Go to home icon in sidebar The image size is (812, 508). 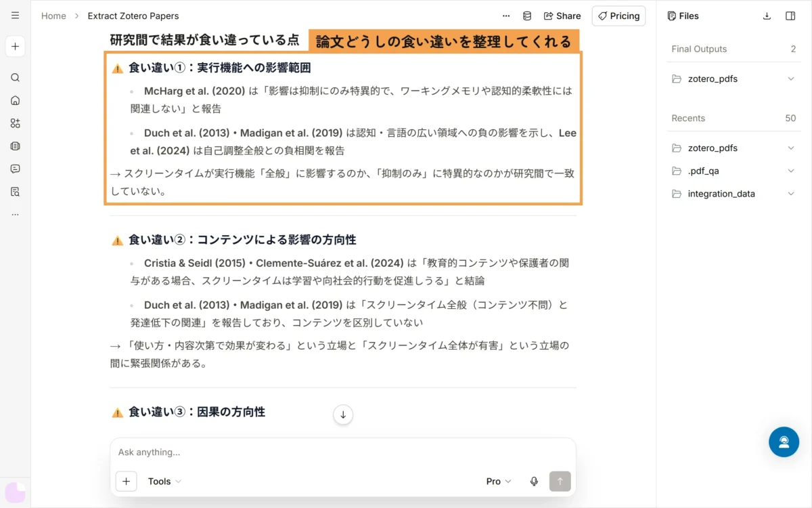[x=15, y=100]
